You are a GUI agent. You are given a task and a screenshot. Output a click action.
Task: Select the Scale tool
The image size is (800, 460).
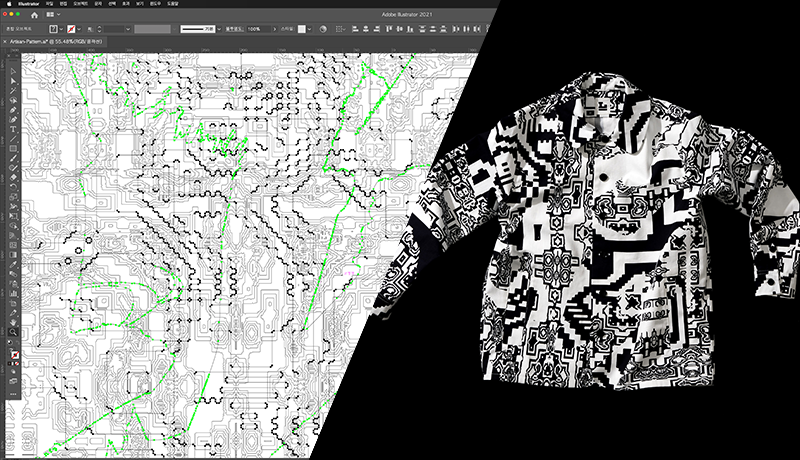click(x=13, y=197)
